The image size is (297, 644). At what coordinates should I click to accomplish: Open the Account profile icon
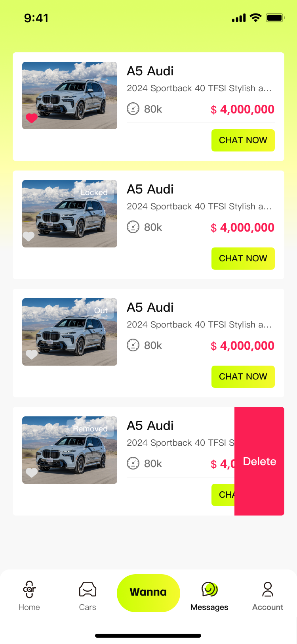pos(268,589)
